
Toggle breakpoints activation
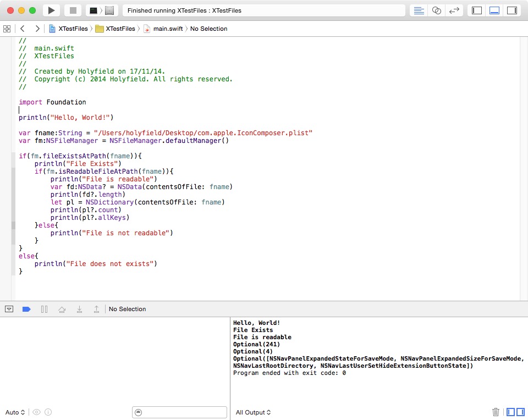click(26, 309)
